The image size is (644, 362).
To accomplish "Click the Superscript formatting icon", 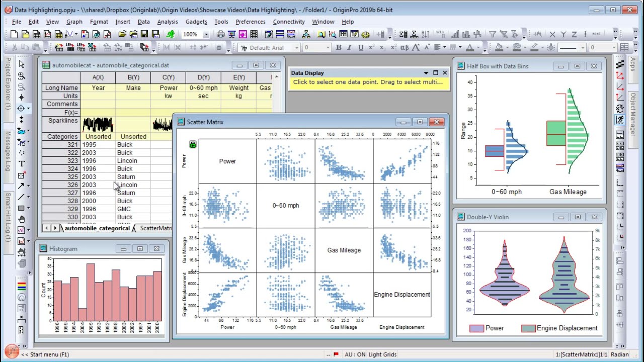I will 371,48.
